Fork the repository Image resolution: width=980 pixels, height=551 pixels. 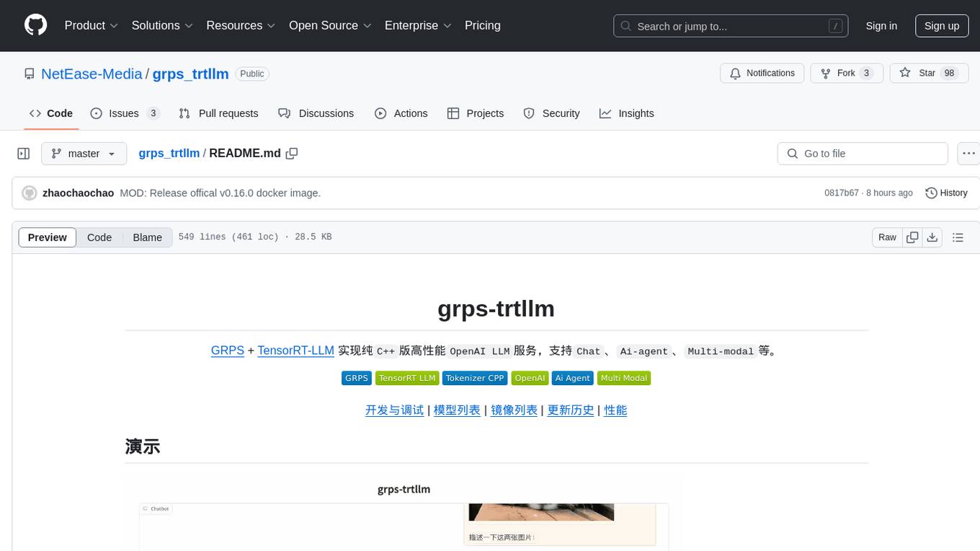(847, 73)
